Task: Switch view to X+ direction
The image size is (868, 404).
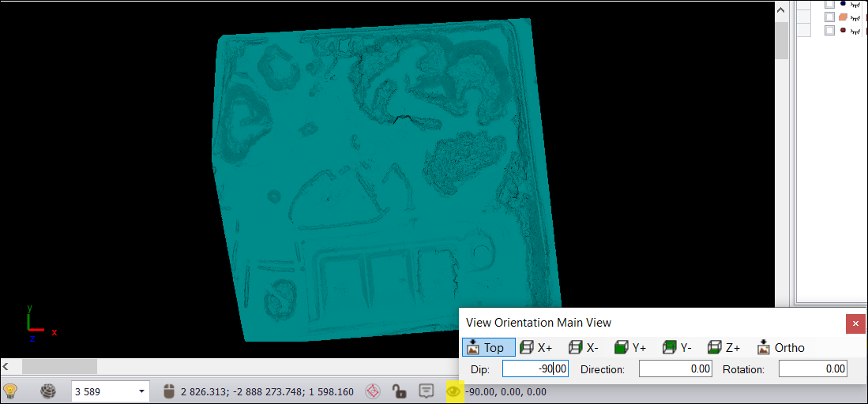Action: (537, 347)
